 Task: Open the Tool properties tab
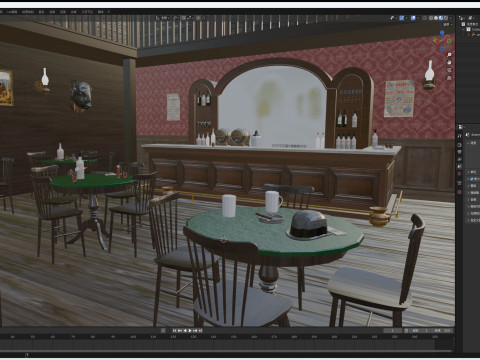[459, 136]
